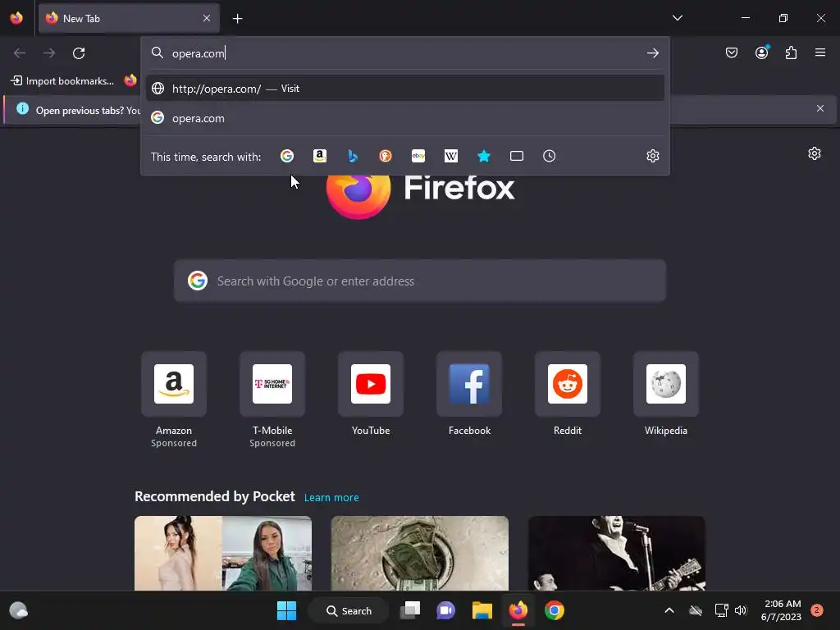The width and height of the screenshot is (840, 630).
Task: Open the notification badge showing 2
Action: [817, 610]
